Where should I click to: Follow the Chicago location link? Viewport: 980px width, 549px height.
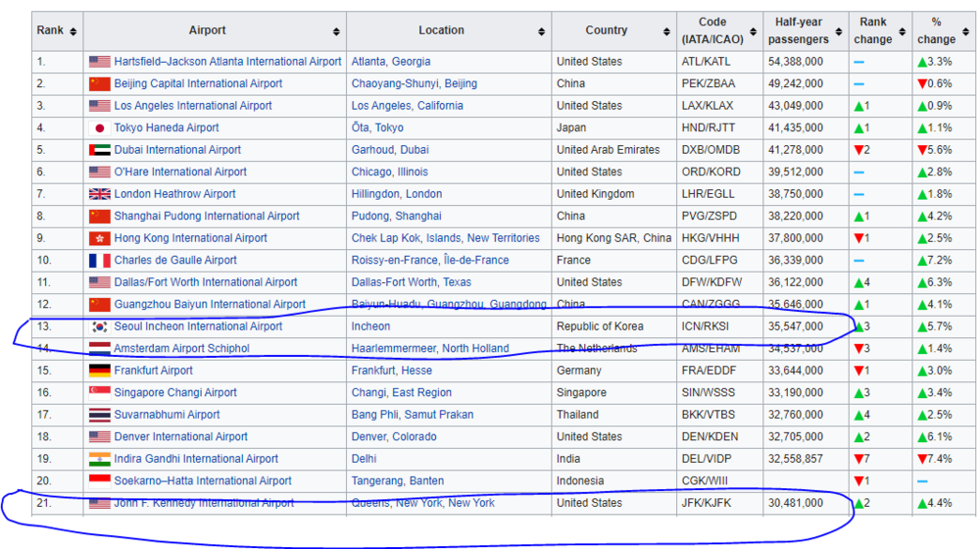point(389,172)
